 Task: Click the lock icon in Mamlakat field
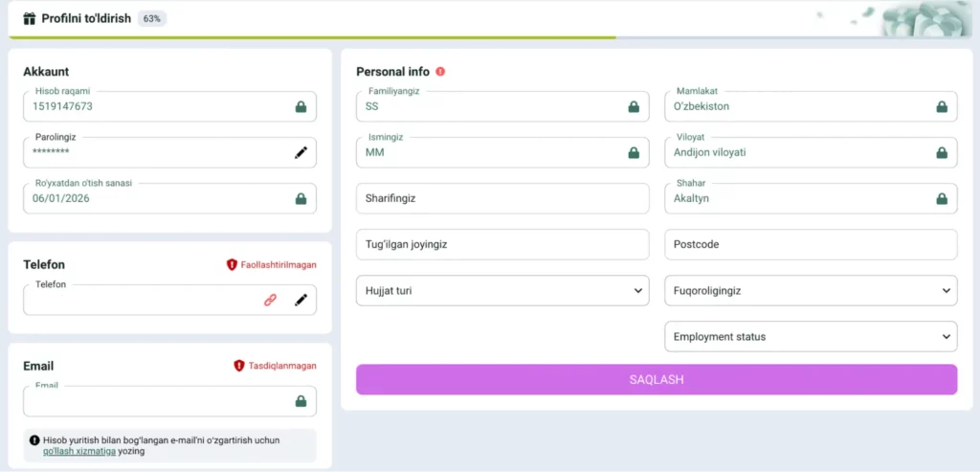click(942, 107)
